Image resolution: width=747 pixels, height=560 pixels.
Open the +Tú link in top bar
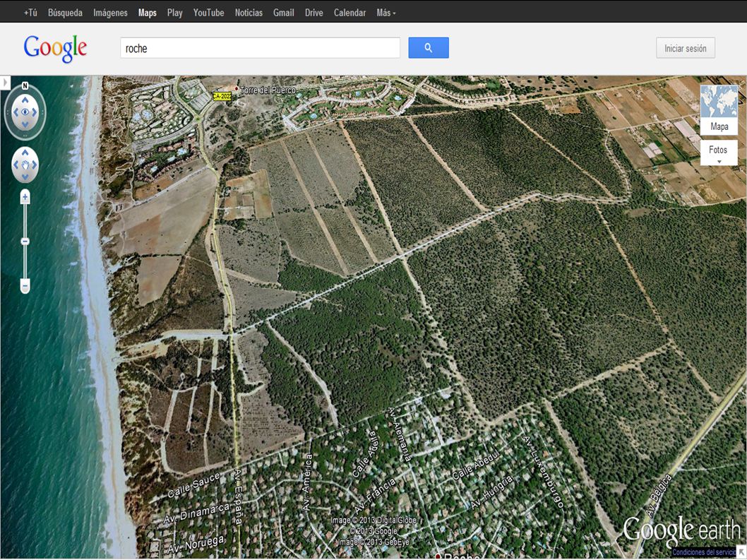[30, 13]
